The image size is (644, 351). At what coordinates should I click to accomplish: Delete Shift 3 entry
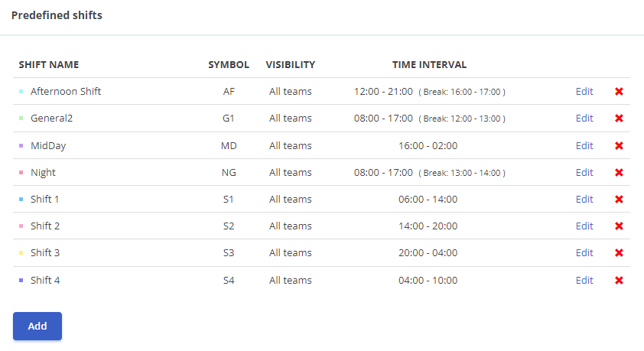(619, 253)
